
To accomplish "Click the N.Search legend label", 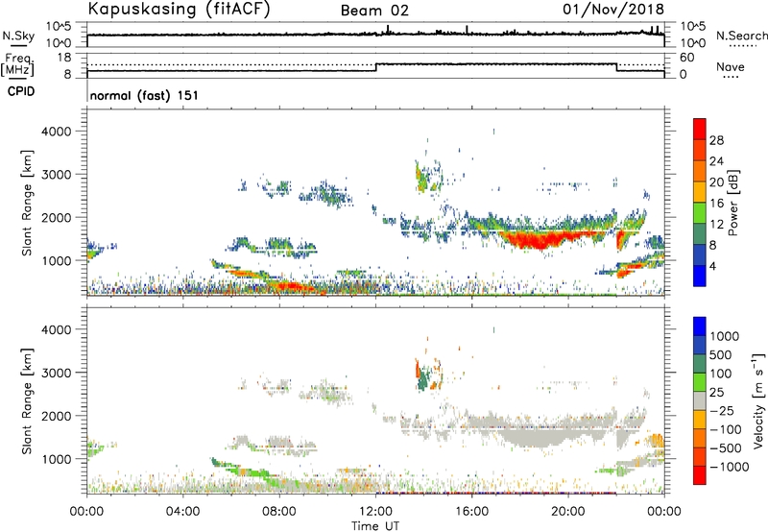I will pos(741,36).
